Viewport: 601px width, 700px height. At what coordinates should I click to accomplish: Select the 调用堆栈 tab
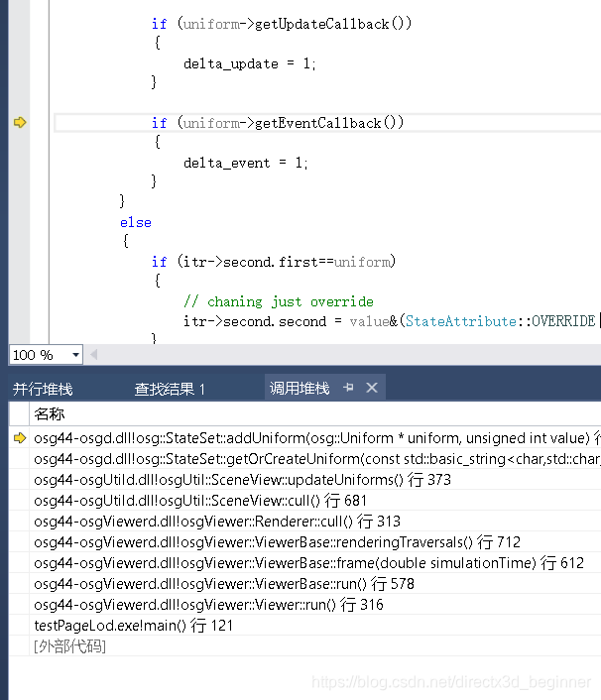(x=300, y=388)
